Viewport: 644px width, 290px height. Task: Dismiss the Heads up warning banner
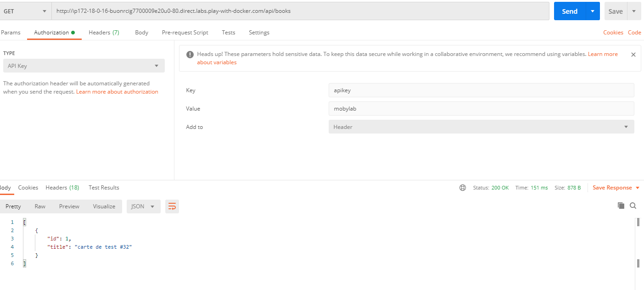pyautogui.click(x=633, y=55)
